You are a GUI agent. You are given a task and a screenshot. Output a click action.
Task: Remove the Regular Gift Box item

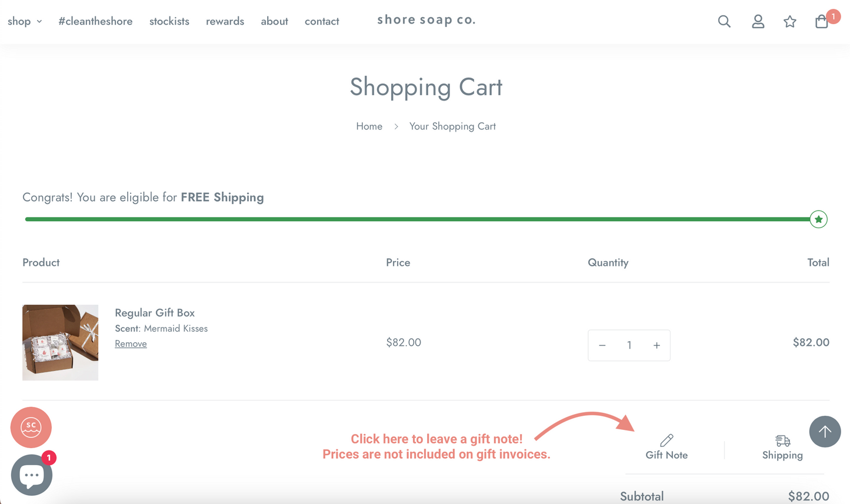click(x=131, y=343)
